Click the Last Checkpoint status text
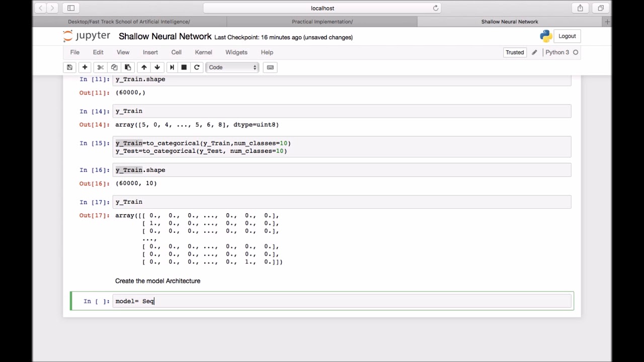 click(x=283, y=37)
